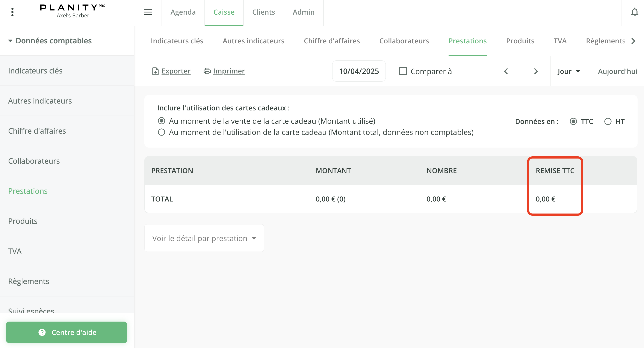
Task: Open the Jour period dropdown
Action: (568, 71)
